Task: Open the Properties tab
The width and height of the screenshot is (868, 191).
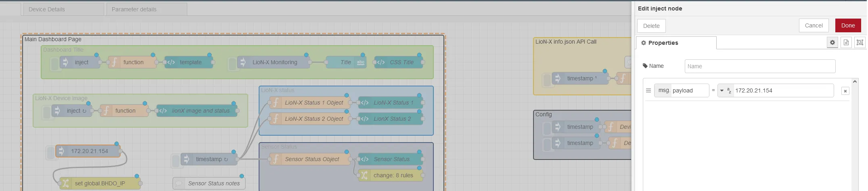Action: 676,43
